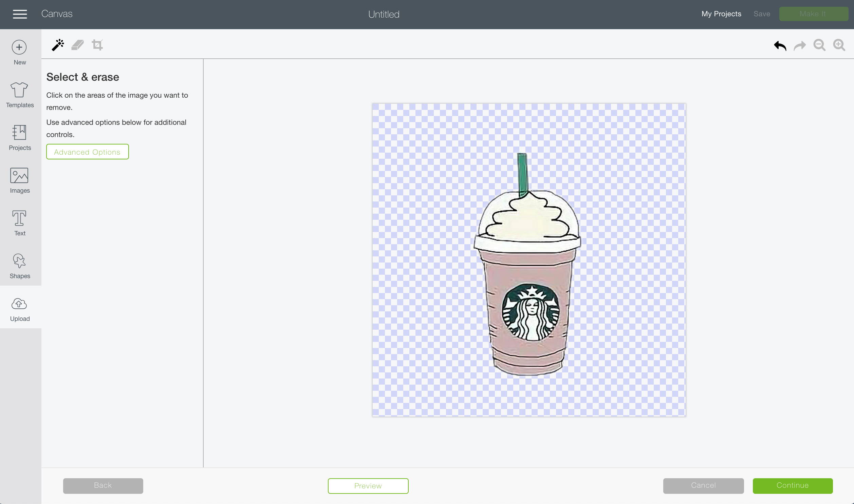Click the Select & erase heading
Image resolution: width=854 pixels, height=504 pixels.
[82, 77]
